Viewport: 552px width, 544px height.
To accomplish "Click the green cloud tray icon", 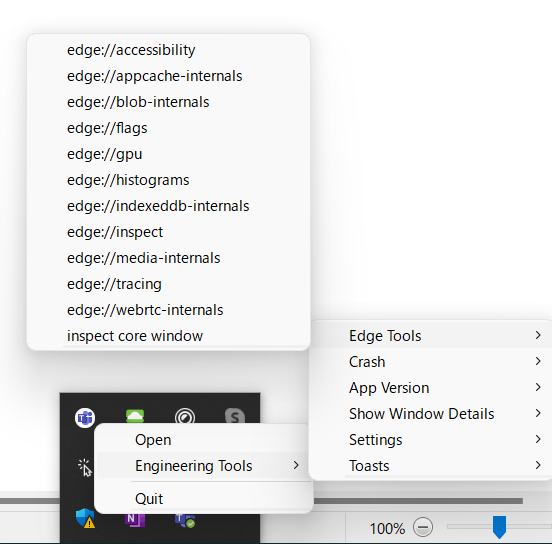I will (x=135, y=416).
